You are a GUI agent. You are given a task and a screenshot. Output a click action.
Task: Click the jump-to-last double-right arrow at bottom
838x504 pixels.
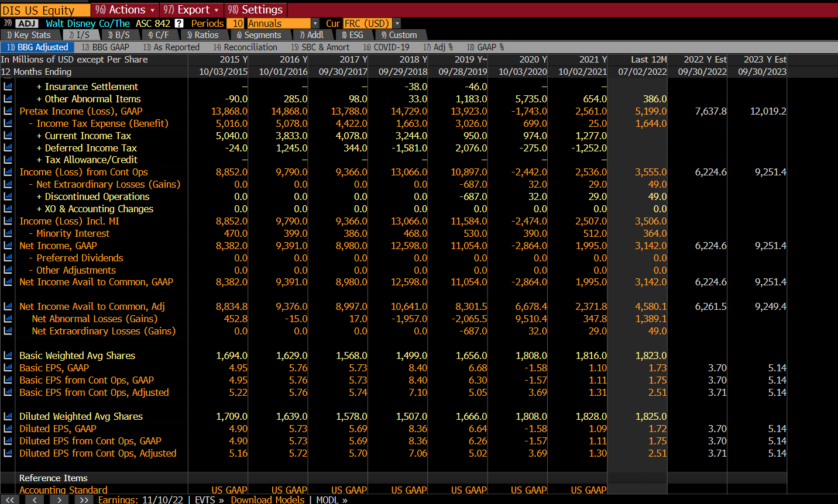pos(83,500)
